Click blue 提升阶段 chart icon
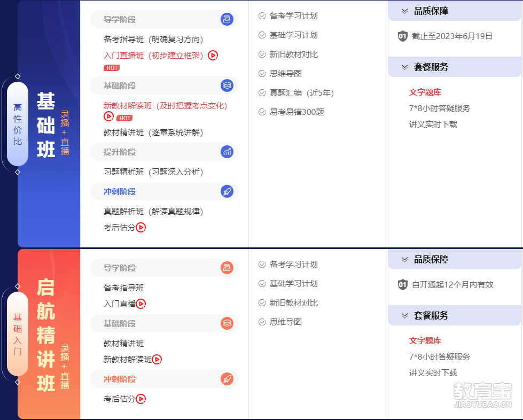 [227, 152]
